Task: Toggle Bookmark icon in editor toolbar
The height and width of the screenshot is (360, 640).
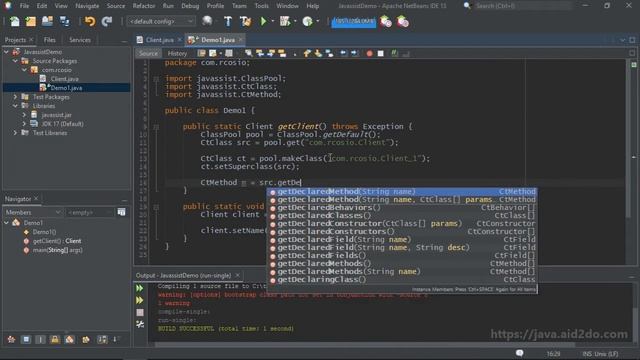Action: 329,53
